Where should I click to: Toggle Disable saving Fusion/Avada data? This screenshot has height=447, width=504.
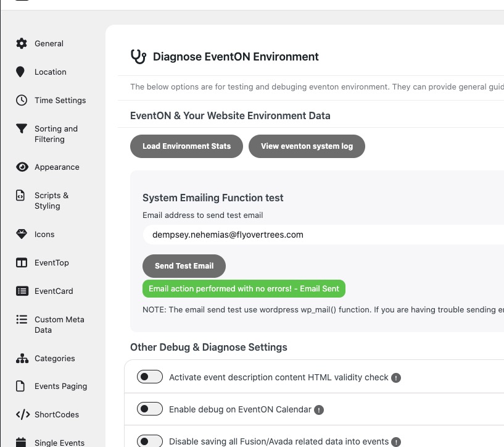pyautogui.click(x=150, y=441)
